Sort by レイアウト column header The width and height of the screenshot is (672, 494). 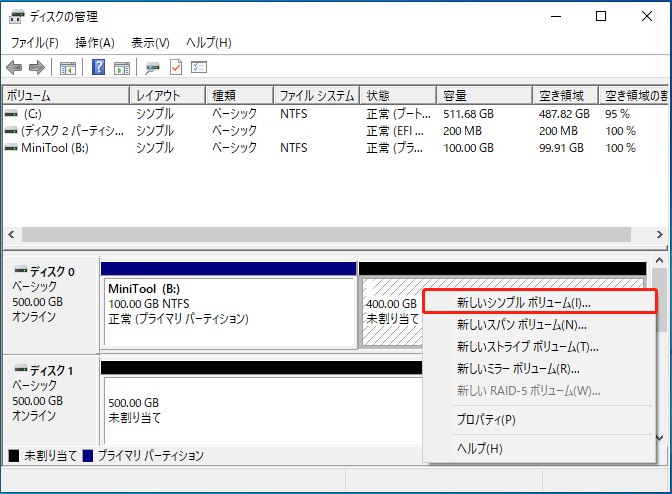pos(168,96)
